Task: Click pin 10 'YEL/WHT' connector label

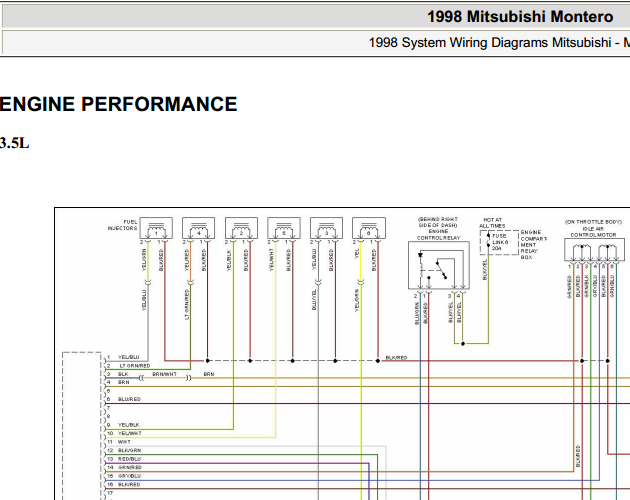Action: (x=129, y=433)
